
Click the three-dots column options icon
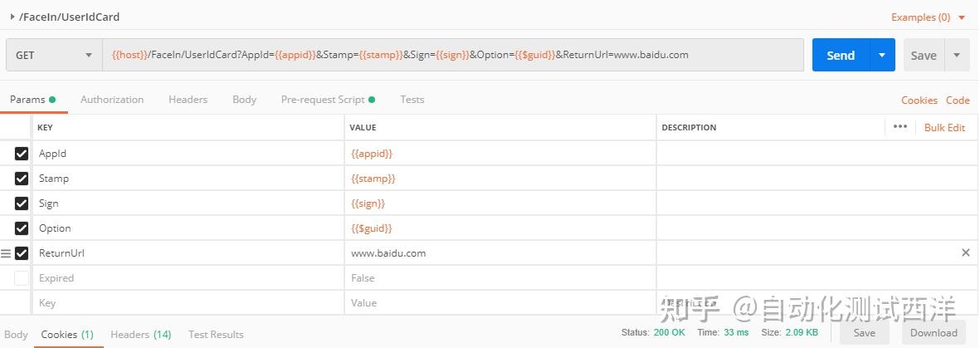900,127
